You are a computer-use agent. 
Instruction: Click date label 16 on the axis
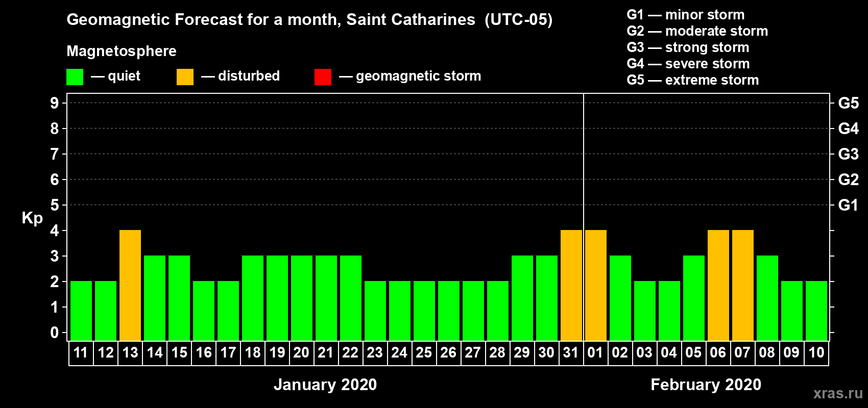(204, 353)
